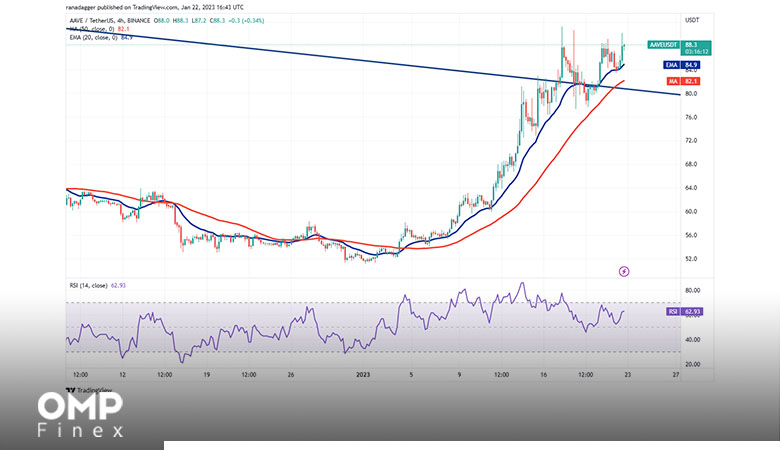
Task: Click the red MA 82.1 axis label
Action: click(x=682, y=81)
